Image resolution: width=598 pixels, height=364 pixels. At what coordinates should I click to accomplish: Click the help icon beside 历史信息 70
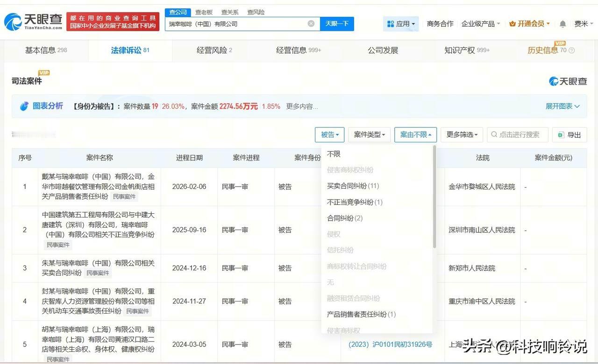571,50
